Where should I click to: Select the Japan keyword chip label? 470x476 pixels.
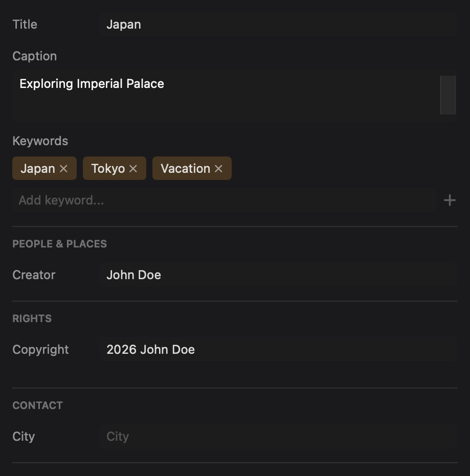point(38,169)
